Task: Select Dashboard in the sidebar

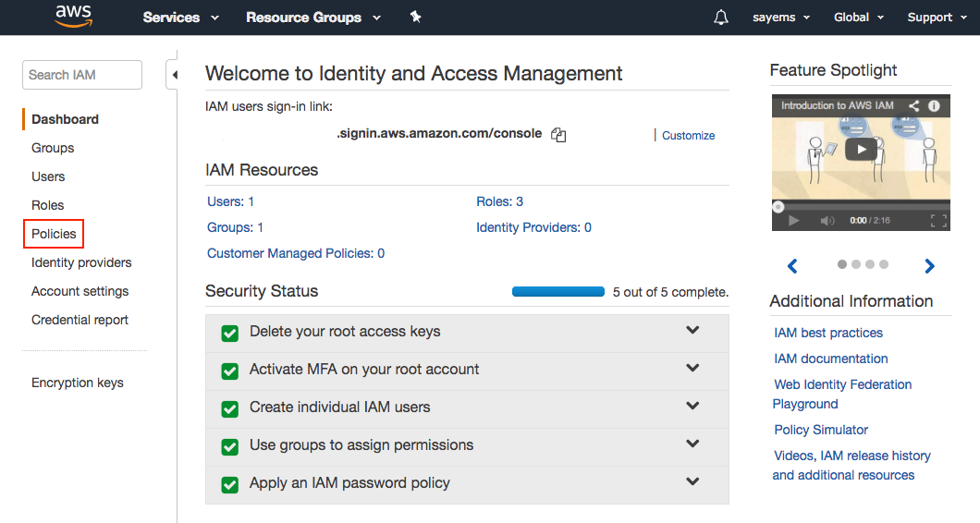Action: tap(65, 119)
